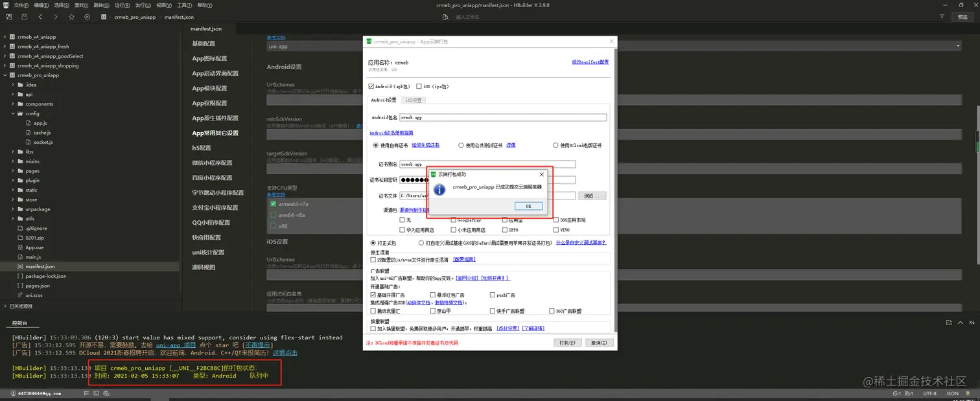Click the forward navigation arrow in toolbar
Screen dimensions: 980x401
click(56, 17)
